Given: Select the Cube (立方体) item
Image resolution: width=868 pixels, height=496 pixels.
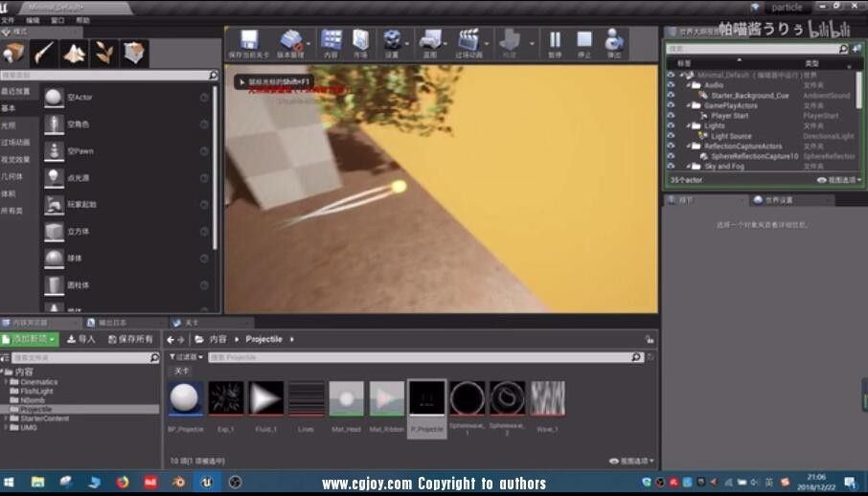Looking at the screenshot, I should [126, 232].
